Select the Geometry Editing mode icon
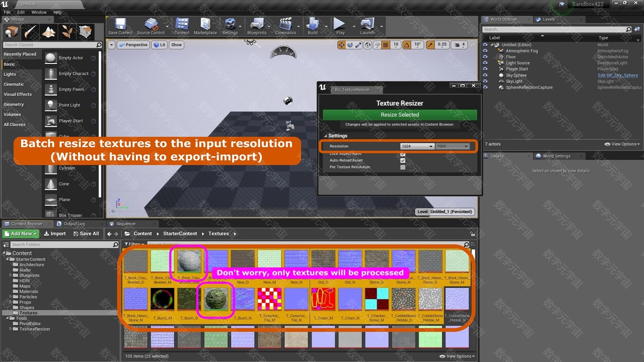This screenshot has height=362, width=644. 86,32
